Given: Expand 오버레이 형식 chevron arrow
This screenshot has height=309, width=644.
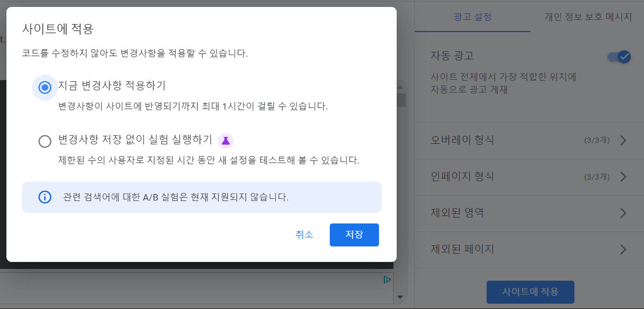Looking at the screenshot, I should coord(623,141).
